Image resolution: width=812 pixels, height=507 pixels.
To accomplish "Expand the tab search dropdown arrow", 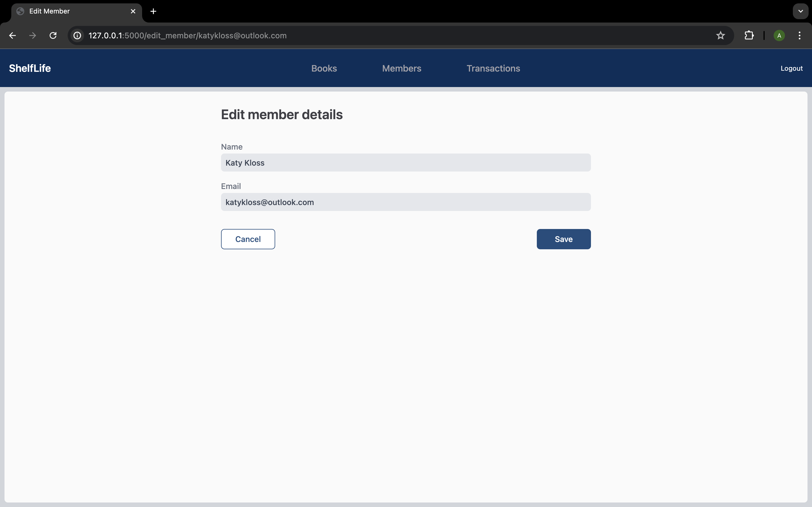I will pyautogui.click(x=800, y=11).
